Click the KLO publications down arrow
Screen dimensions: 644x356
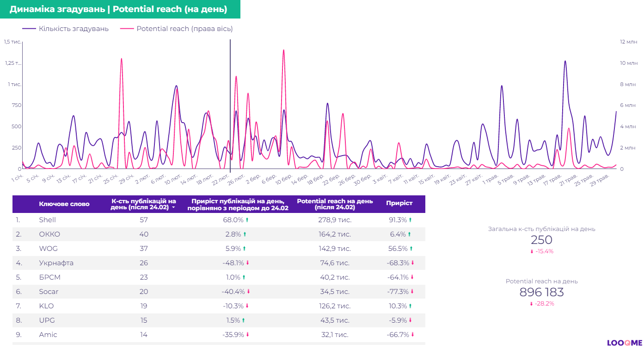pos(247,306)
